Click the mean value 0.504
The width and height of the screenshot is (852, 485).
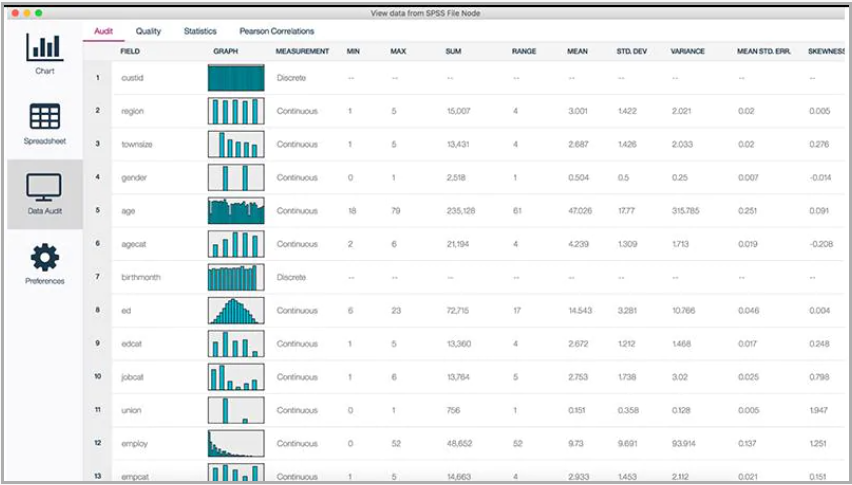(578, 178)
